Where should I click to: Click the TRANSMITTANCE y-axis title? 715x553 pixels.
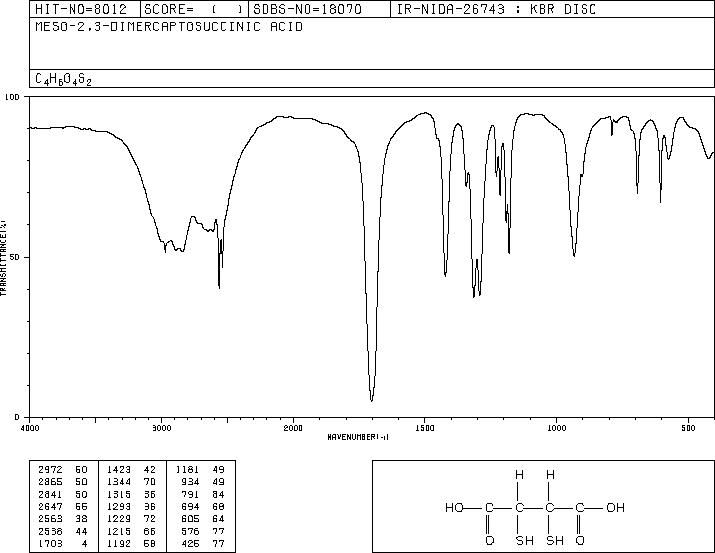point(3,258)
